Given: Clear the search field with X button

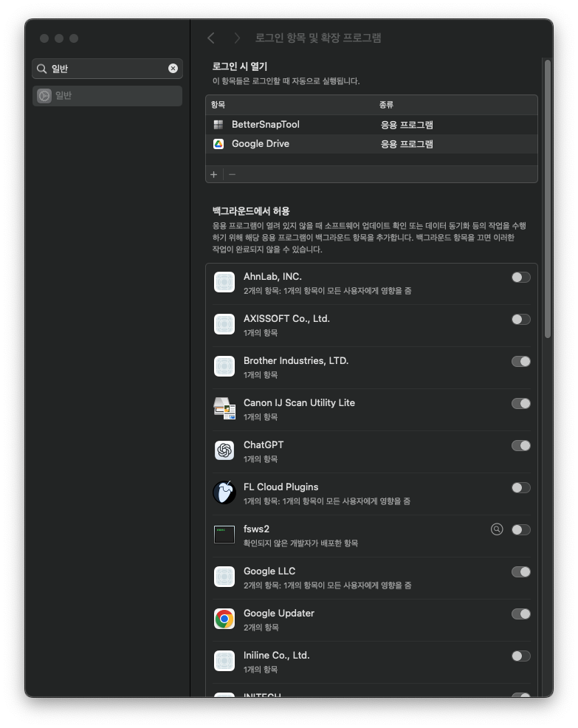Looking at the screenshot, I should 173,68.
